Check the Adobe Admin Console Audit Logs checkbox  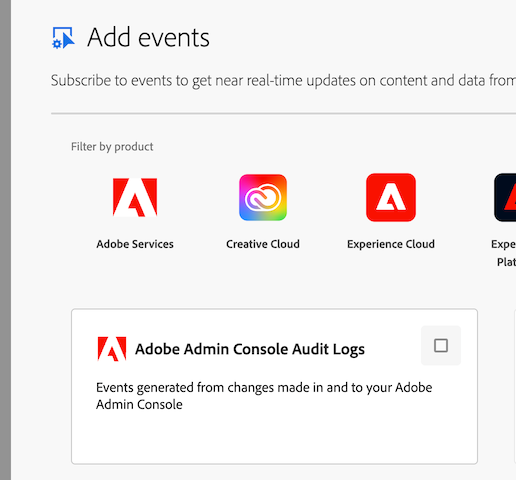click(441, 345)
